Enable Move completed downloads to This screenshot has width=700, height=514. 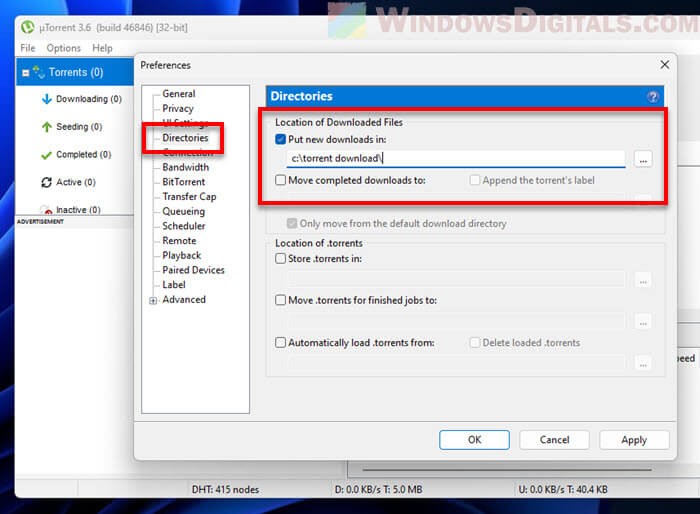tap(280, 180)
